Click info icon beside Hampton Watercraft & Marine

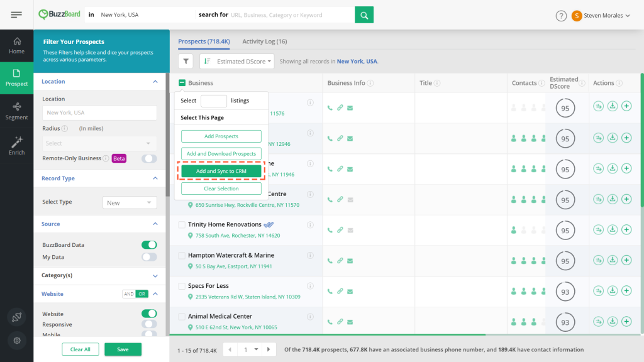pyautogui.click(x=310, y=255)
